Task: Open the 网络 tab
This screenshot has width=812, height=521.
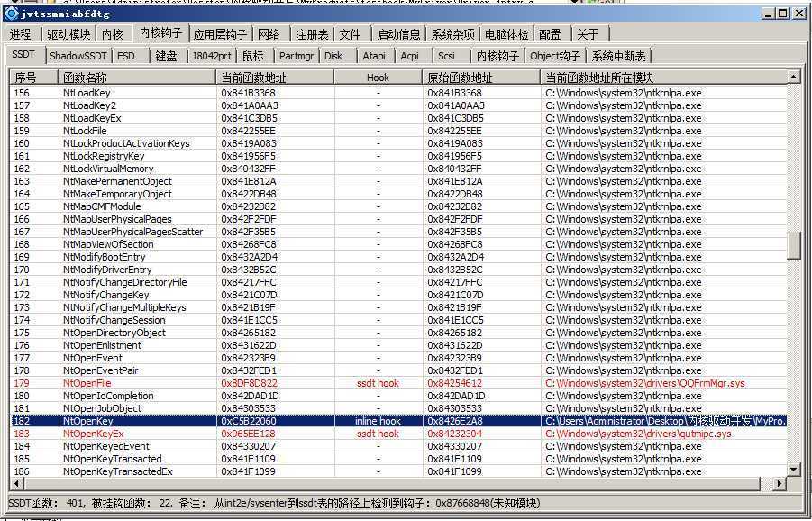Action: coord(269,34)
